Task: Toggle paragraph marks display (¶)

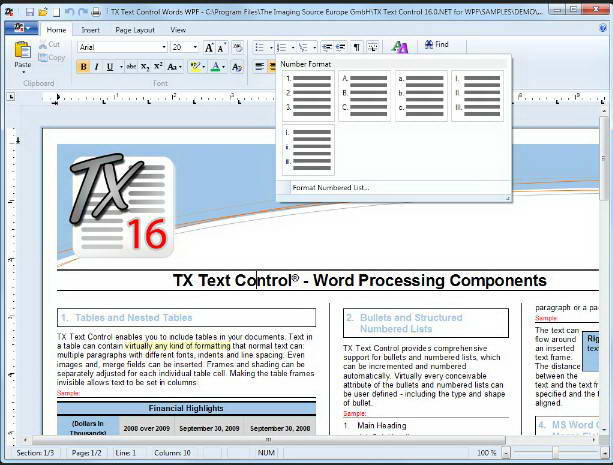Action: tap(357, 48)
